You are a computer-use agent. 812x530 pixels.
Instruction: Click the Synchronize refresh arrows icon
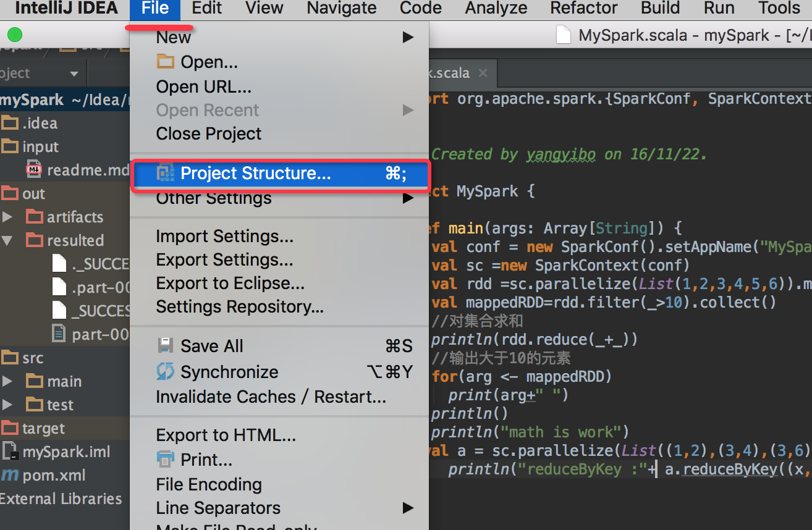pos(165,372)
